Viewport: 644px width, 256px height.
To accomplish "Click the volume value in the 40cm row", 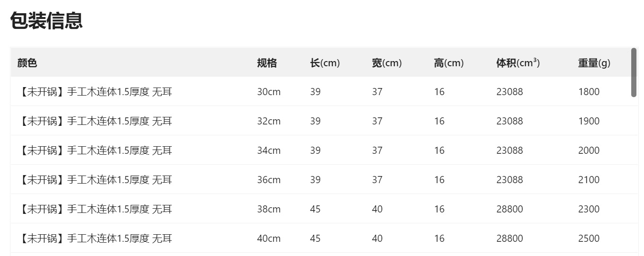I will pyautogui.click(x=510, y=238).
